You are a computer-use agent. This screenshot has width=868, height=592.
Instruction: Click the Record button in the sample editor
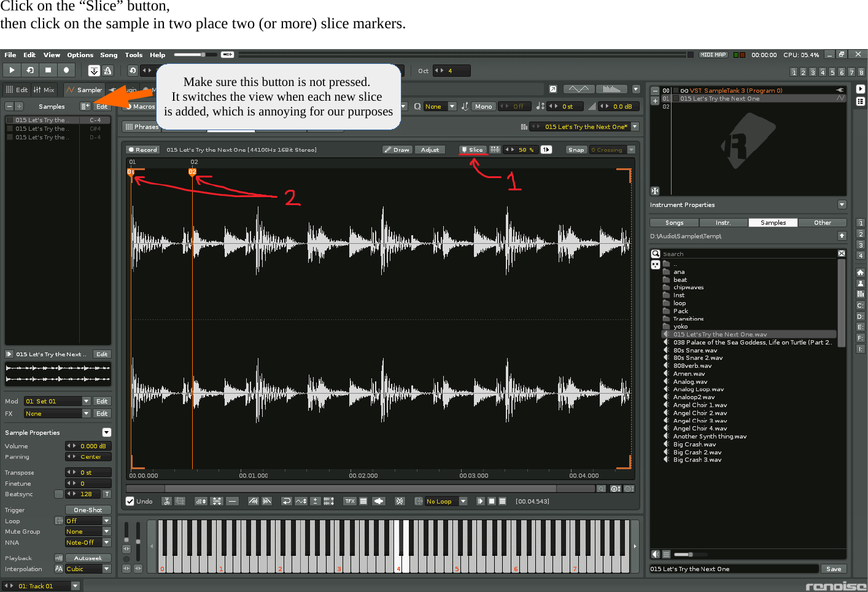coord(142,149)
